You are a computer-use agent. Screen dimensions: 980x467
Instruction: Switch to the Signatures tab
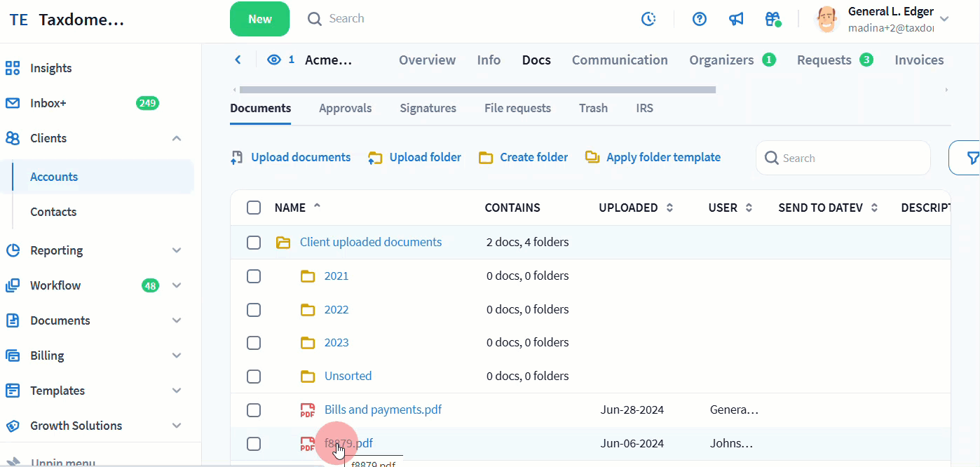[x=428, y=108]
